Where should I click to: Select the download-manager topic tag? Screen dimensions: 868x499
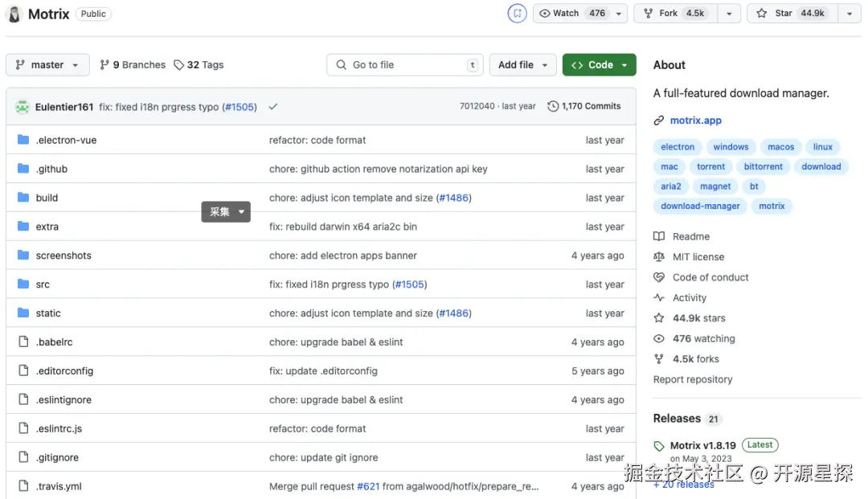point(700,207)
